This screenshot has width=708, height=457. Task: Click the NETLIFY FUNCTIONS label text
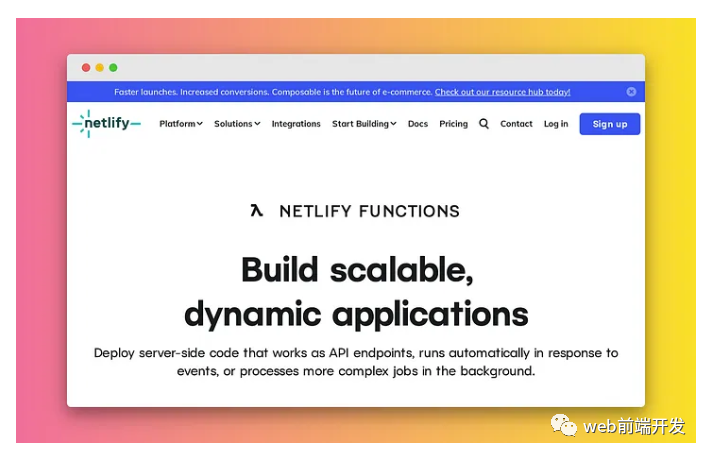click(x=369, y=211)
